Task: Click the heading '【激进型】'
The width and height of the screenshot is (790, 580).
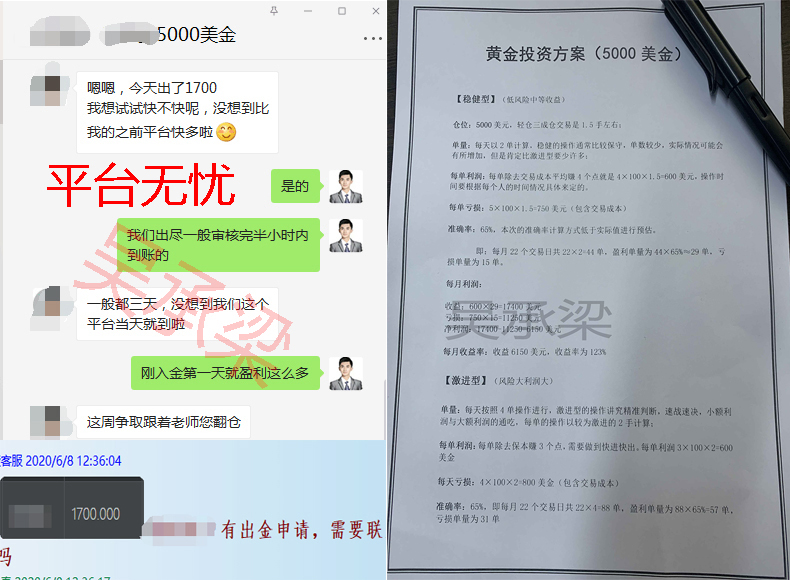Action: (x=466, y=381)
